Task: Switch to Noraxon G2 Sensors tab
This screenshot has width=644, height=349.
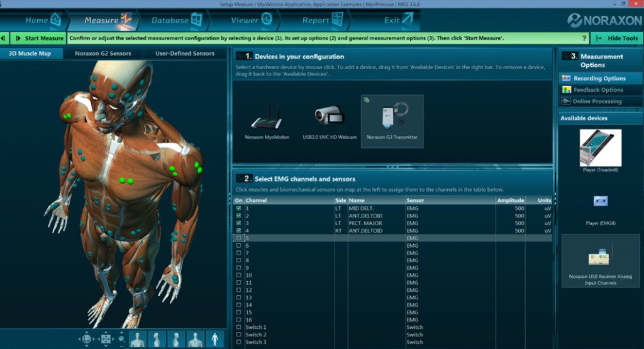Action: click(103, 53)
